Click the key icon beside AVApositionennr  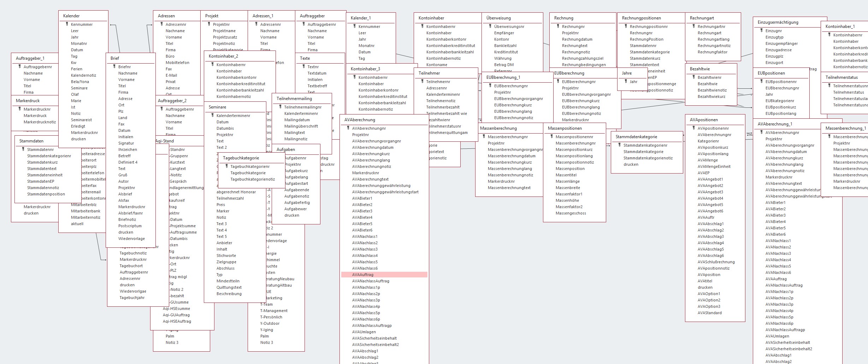click(693, 128)
